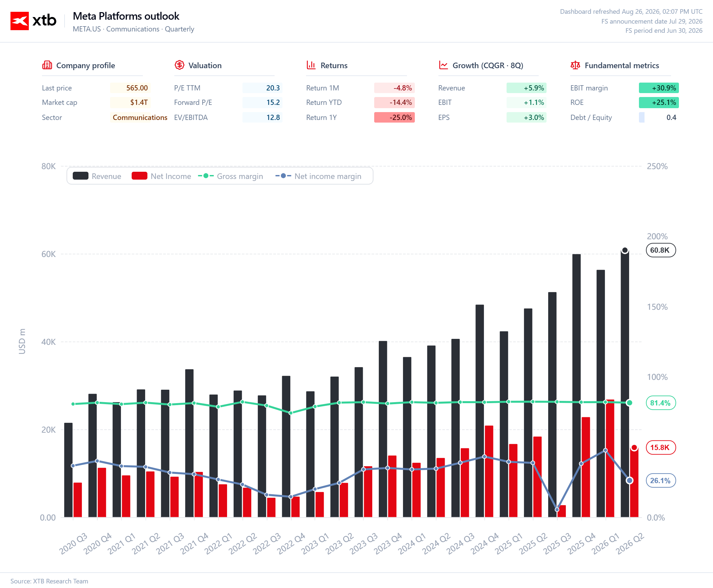713x588 pixels.
Task: Click the 15.8K net income end label
Action: pos(661,447)
